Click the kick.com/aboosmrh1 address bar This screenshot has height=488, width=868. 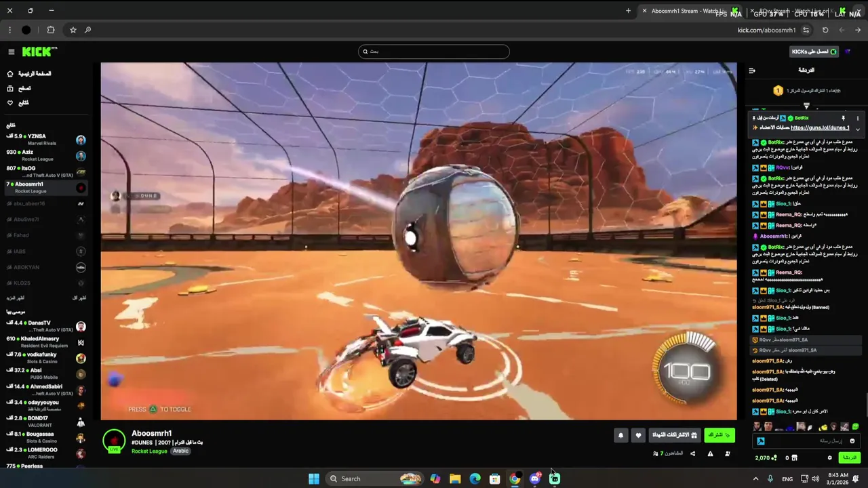point(766,30)
